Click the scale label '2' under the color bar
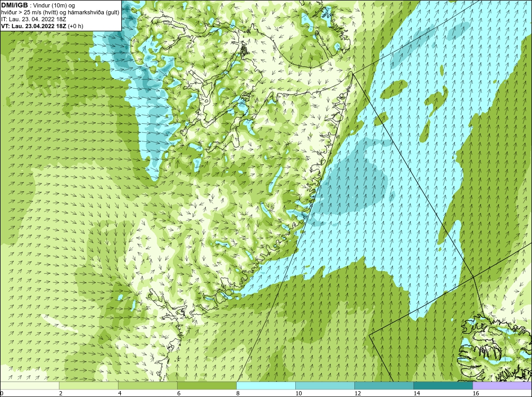The height and width of the screenshot is (397, 532). (x=61, y=393)
